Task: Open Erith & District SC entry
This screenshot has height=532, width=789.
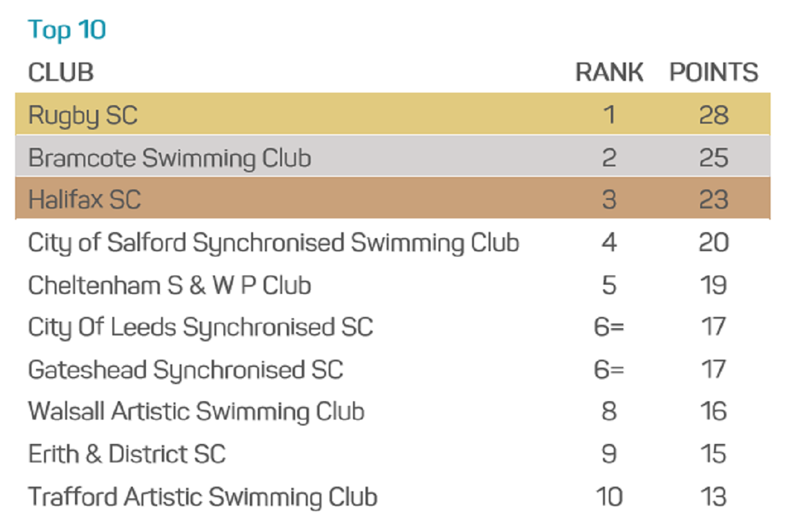Action: pyautogui.click(x=127, y=454)
